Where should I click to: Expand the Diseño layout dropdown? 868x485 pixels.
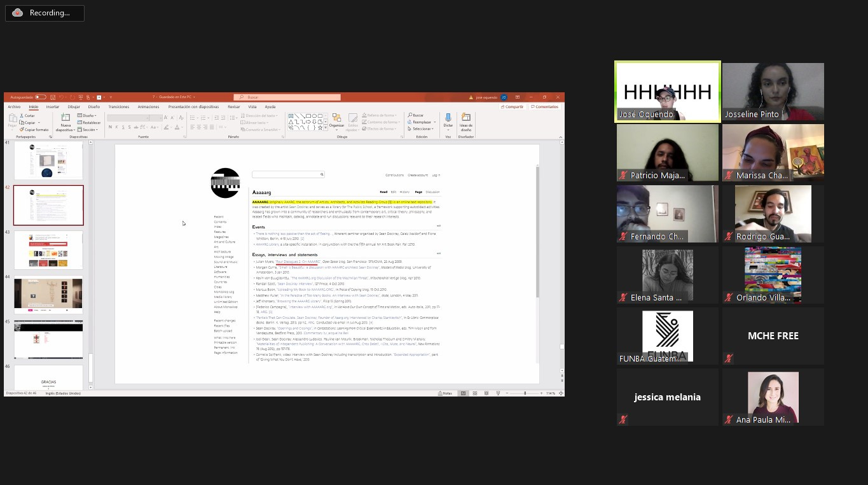click(86, 116)
